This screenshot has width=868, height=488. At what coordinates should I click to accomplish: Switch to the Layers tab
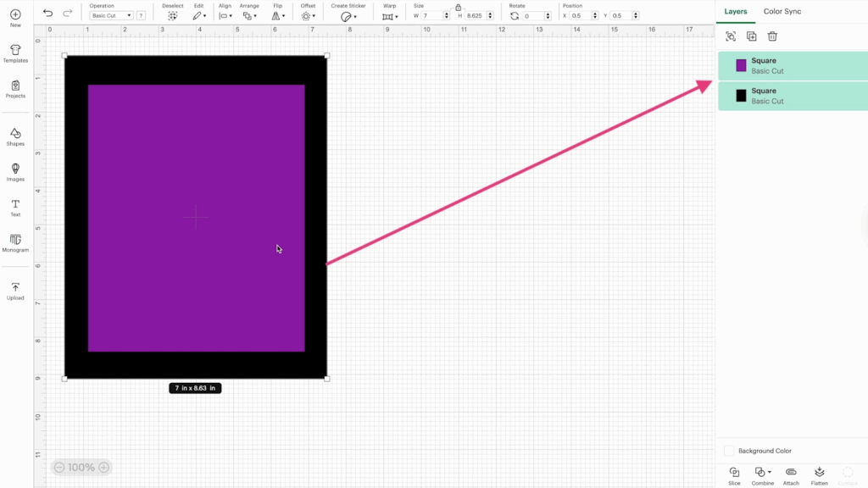click(x=736, y=11)
